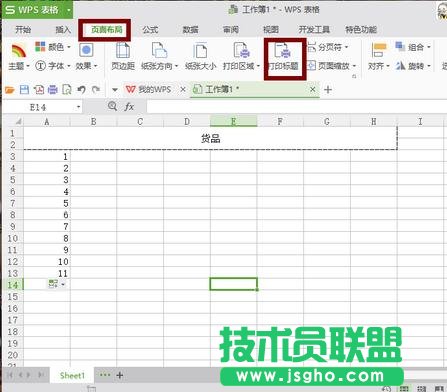The height and width of the screenshot is (392, 447).
Task: Go to the last sheet navigation arrow
Action: (x=41, y=375)
